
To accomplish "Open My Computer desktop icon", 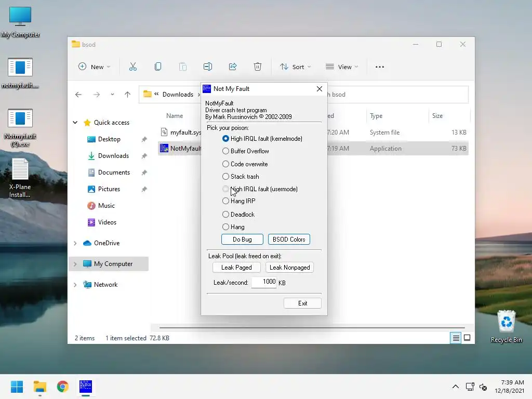I will [20, 22].
